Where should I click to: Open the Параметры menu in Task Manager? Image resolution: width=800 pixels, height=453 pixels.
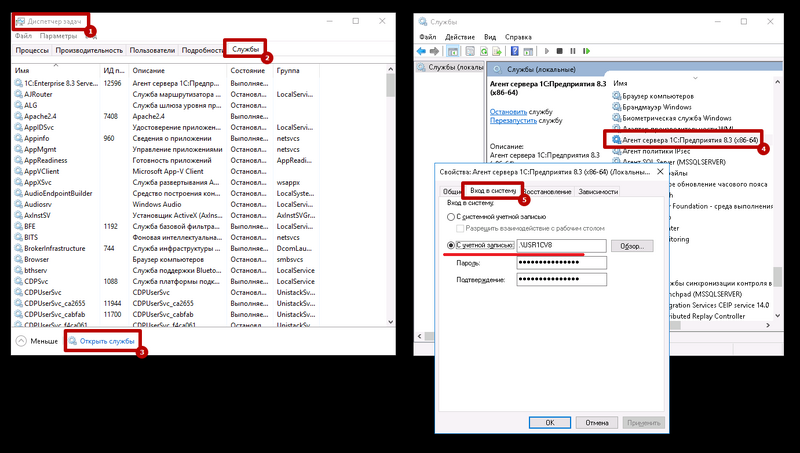pyautogui.click(x=59, y=36)
